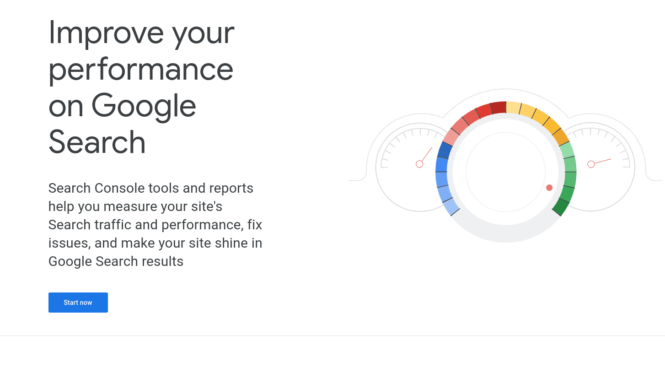Screen dimensions: 665x368
Task: Pick the light green segment below the orange
Action: tap(567, 150)
